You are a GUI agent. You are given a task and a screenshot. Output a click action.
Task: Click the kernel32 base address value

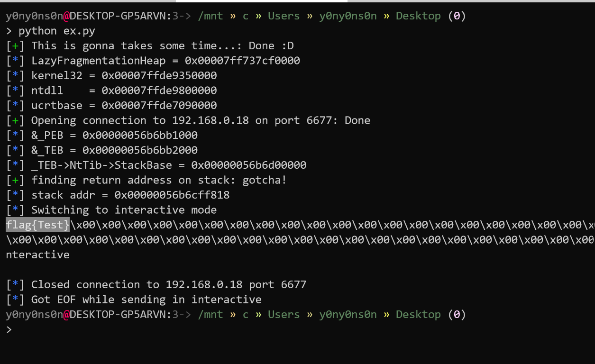pos(159,76)
